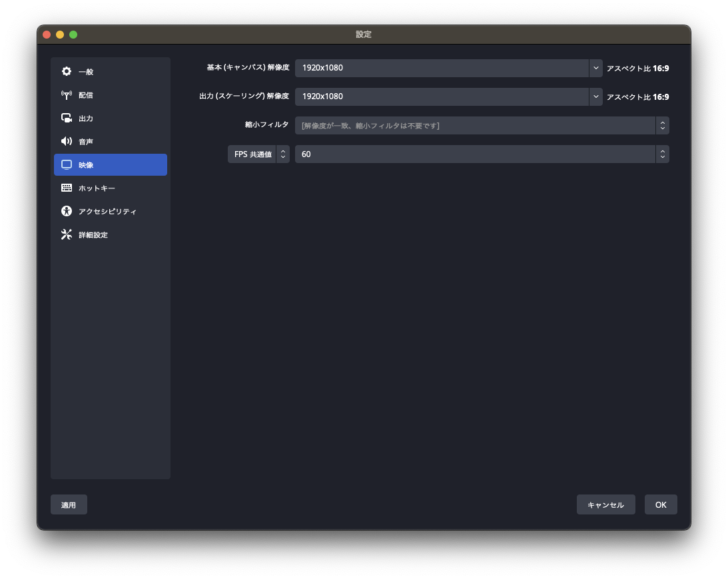The image size is (728, 579).
Task: Expand the 基本 (キャンバス) 解像度 dropdown arrow
Action: pos(595,68)
